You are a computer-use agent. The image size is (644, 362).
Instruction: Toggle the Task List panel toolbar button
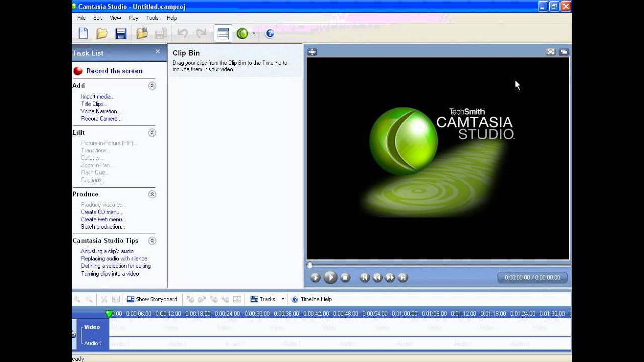(x=223, y=34)
